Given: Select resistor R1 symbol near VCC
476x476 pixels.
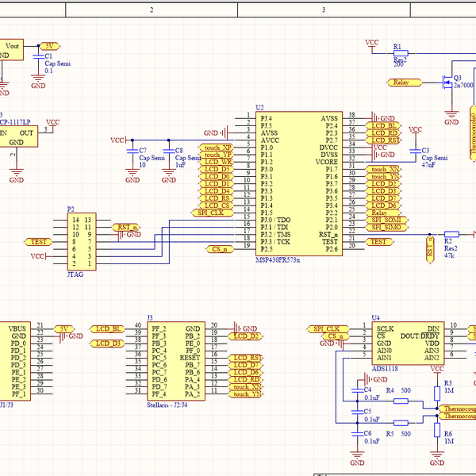Looking at the screenshot, I should click(401, 53).
